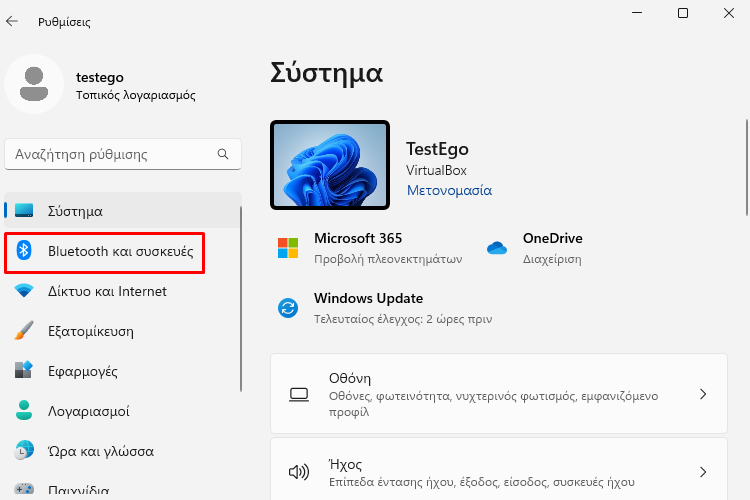Click the Windows Update sync icon
Image resolution: width=750 pixels, height=500 pixels.
pos(288,308)
